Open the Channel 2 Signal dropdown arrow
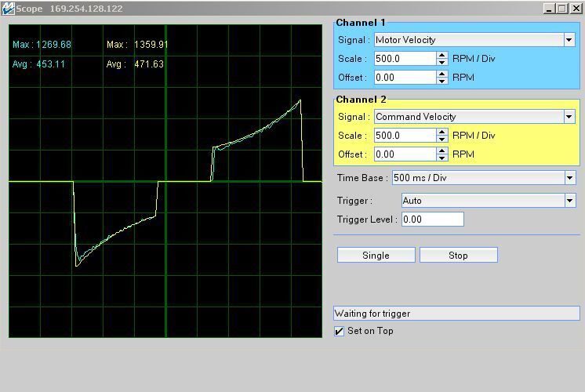The image size is (585, 392). pos(569,117)
